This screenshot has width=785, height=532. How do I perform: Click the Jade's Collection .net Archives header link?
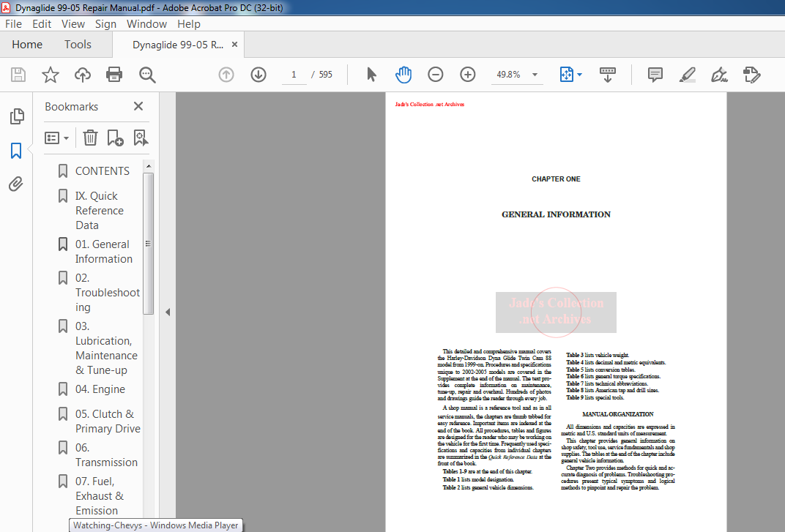click(430, 104)
